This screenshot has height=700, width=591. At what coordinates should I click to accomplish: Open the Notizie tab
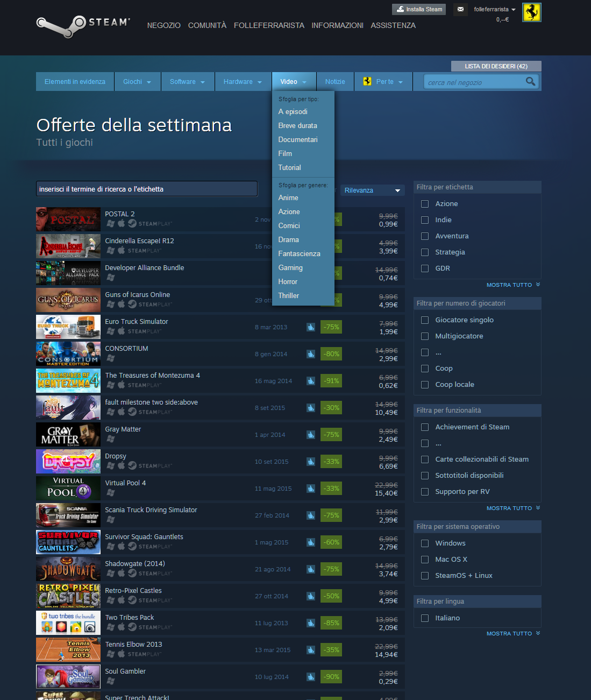pos(335,82)
